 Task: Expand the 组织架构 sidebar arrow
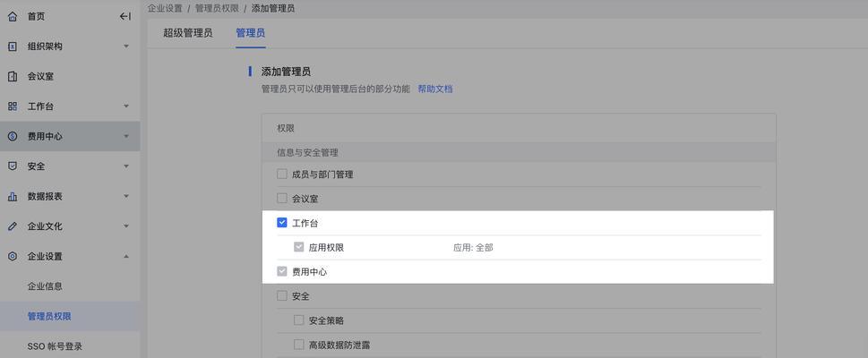click(126, 47)
